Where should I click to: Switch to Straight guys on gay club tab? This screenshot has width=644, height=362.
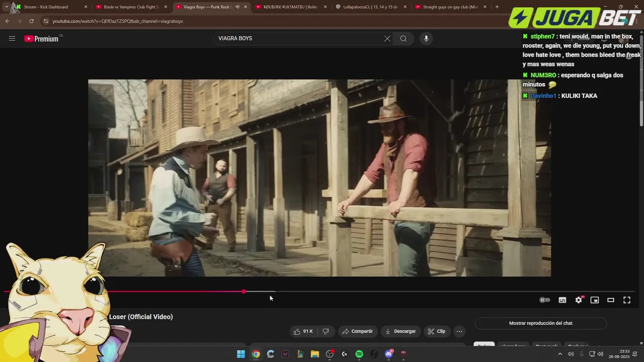[x=451, y=7]
